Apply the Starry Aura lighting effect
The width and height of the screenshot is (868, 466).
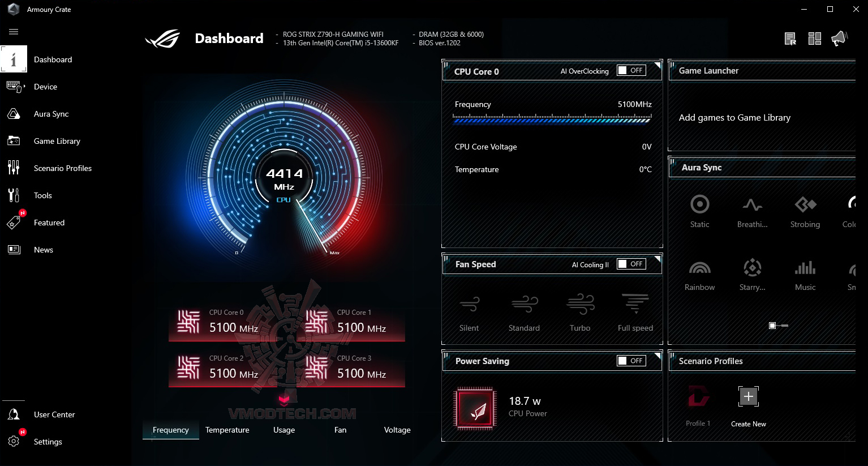pos(753,275)
